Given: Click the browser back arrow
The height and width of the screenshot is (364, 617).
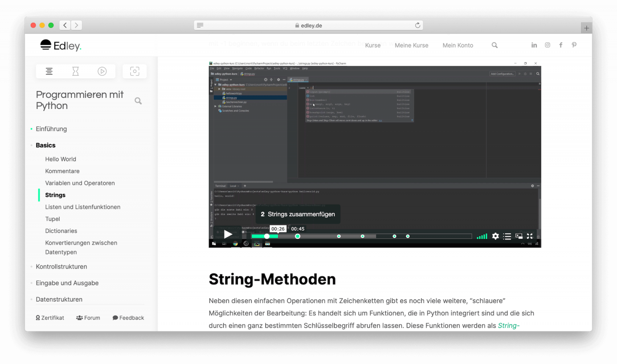Looking at the screenshot, I should (x=65, y=25).
